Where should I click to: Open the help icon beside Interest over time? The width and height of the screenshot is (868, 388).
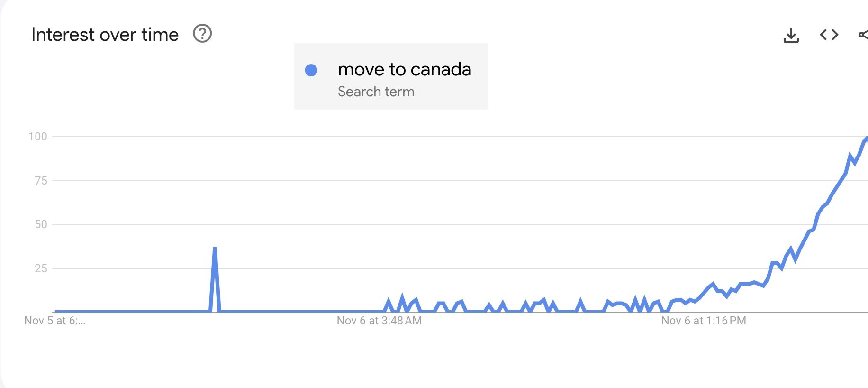pyautogui.click(x=202, y=34)
